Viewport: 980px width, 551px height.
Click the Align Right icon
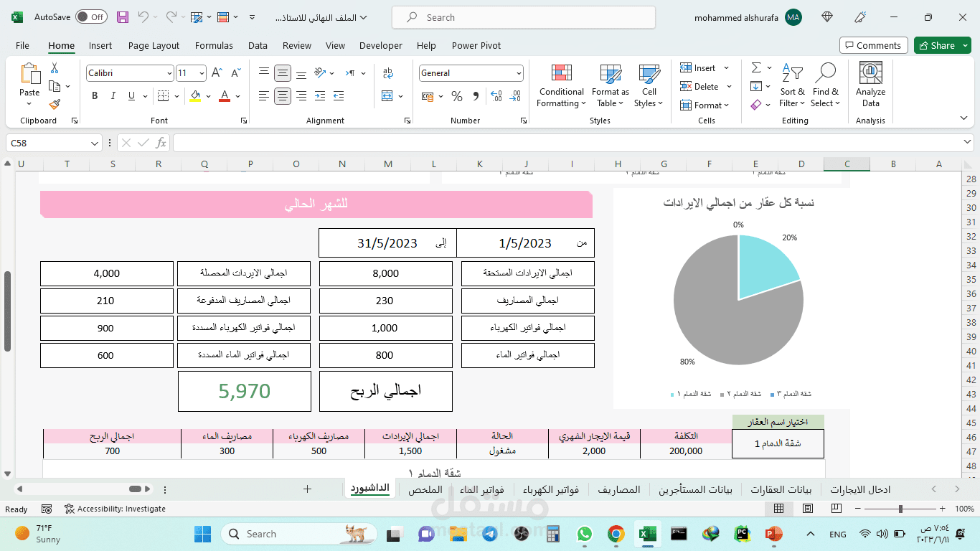point(301,96)
